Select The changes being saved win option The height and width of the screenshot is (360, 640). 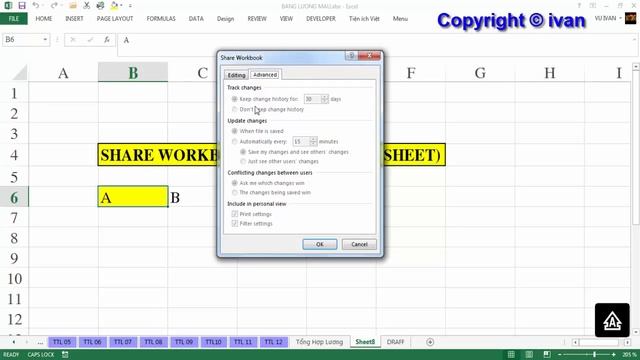coord(234,193)
